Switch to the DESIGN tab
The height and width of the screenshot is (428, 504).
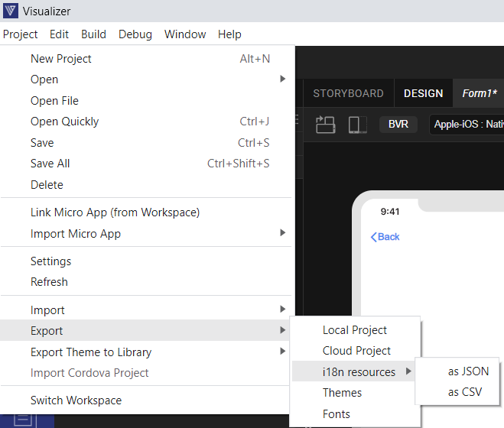(424, 93)
